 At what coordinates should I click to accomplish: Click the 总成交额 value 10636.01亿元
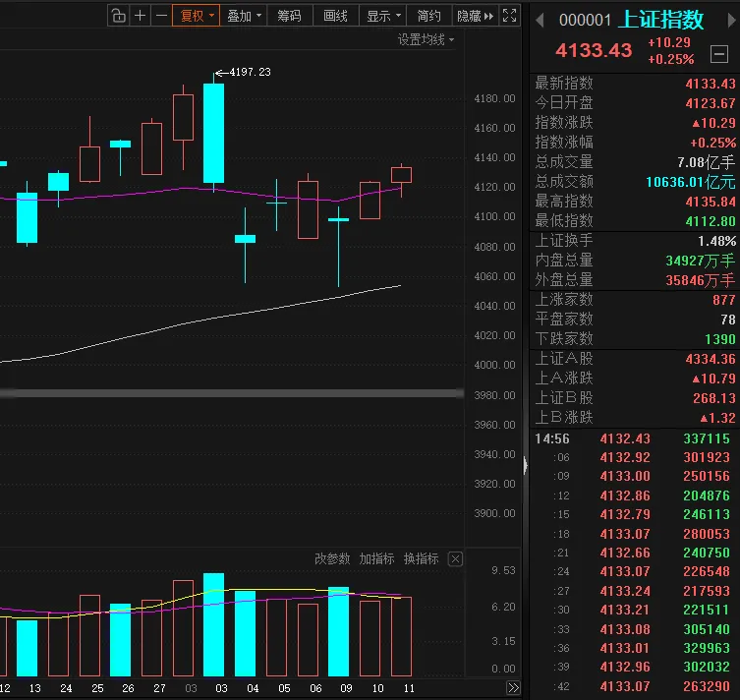click(x=691, y=182)
